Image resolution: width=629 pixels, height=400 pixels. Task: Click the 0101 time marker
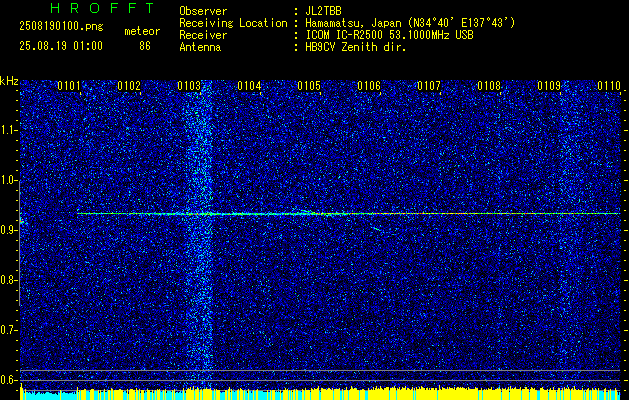click(x=69, y=86)
